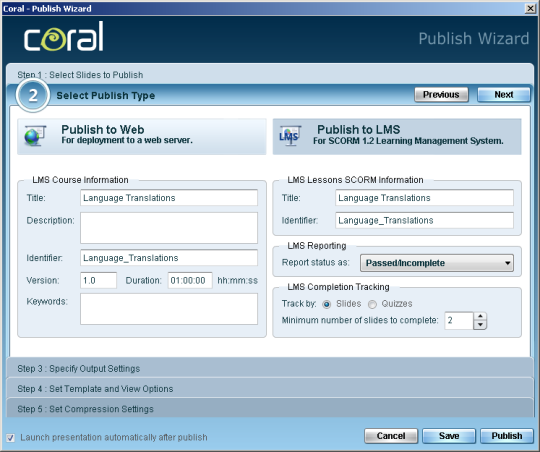
Task: Click the Publish button
Action: 507,436
